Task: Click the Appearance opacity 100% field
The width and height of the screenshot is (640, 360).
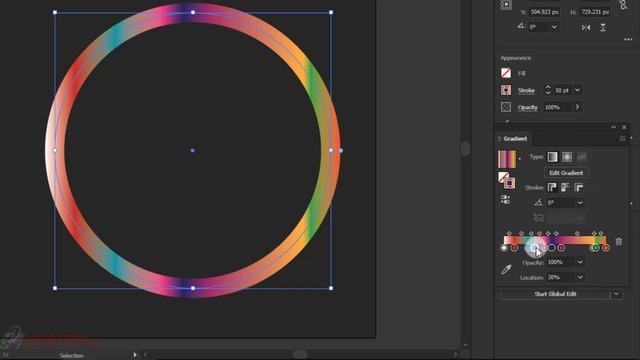Action: [x=557, y=107]
